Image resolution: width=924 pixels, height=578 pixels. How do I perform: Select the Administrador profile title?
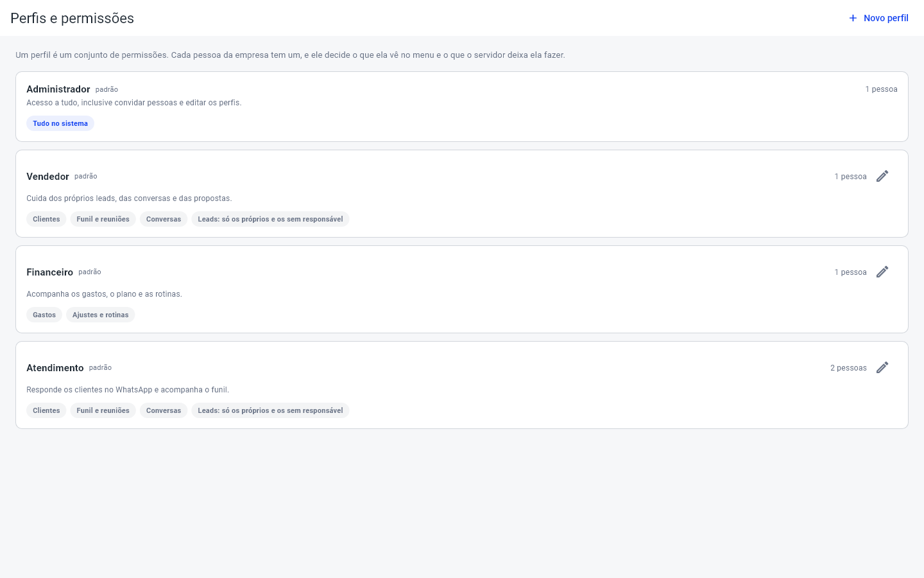point(58,89)
